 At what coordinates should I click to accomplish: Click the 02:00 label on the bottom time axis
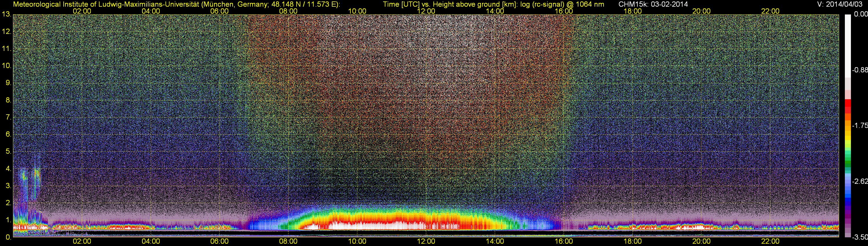click(x=82, y=241)
